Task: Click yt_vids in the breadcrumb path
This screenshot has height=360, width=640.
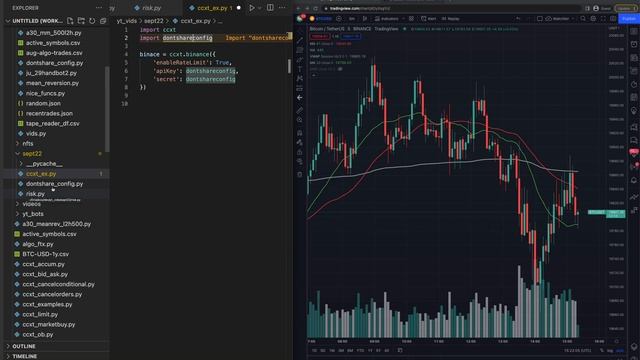Action: tap(127, 21)
